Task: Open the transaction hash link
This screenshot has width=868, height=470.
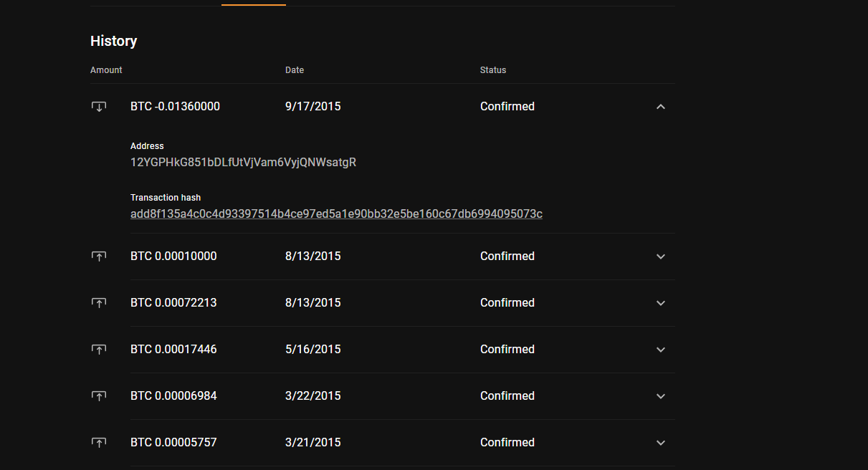Action: click(336, 214)
